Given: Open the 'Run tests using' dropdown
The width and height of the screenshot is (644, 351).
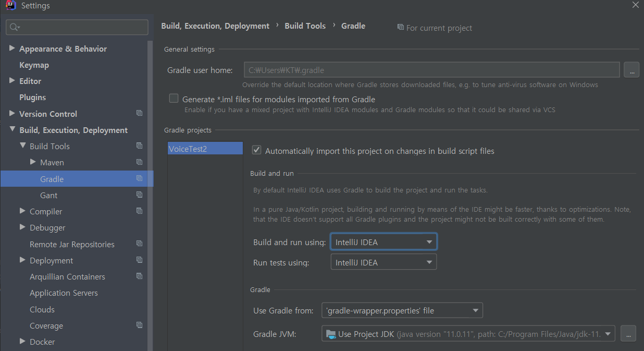Looking at the screenshot, I should 383,262.
